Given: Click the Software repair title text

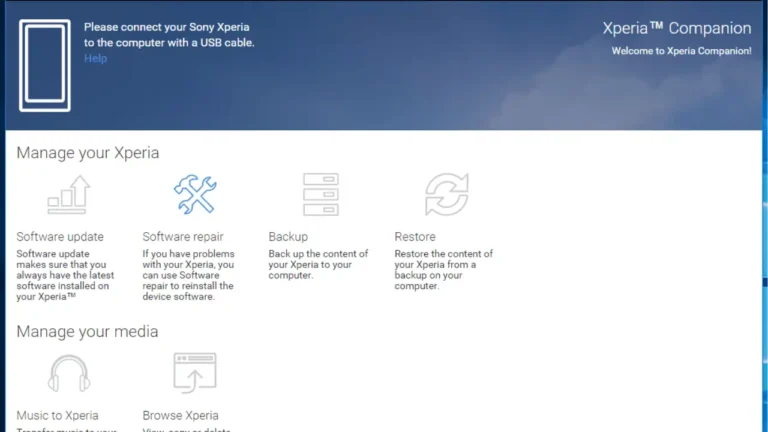Looking at the screenshot, I should click(183, 237).
